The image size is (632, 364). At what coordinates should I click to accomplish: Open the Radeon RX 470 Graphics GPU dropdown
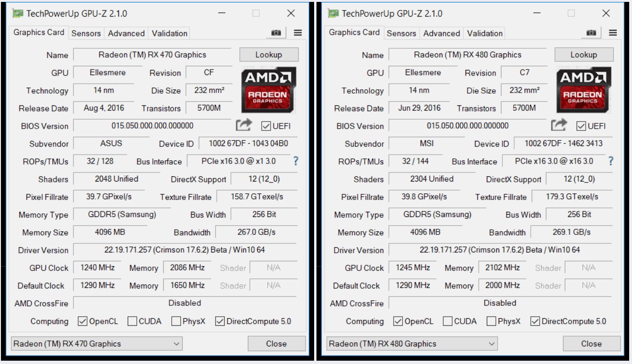(x=97, y=344)
